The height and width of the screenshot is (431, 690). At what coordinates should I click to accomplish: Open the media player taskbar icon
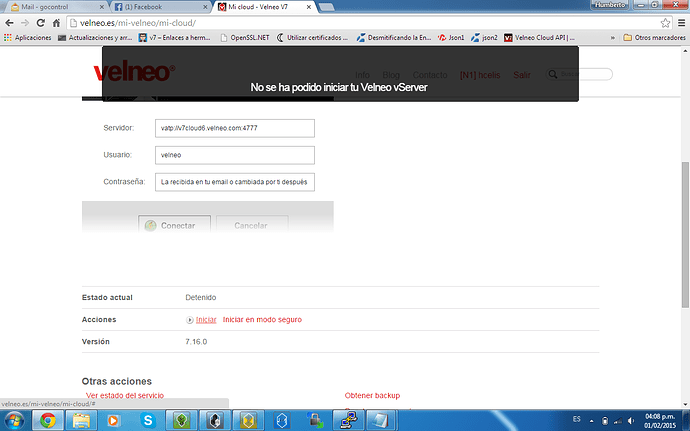(x=114, y=420)
